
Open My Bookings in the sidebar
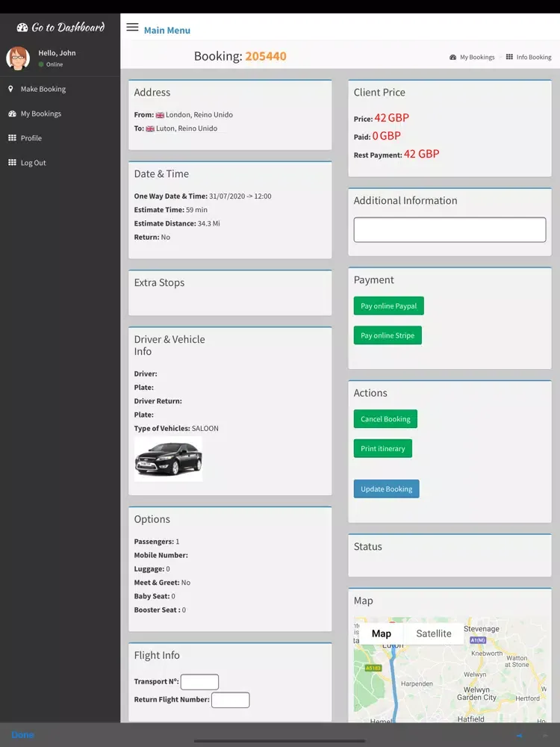pyautogui.click(x=41, y=114)
